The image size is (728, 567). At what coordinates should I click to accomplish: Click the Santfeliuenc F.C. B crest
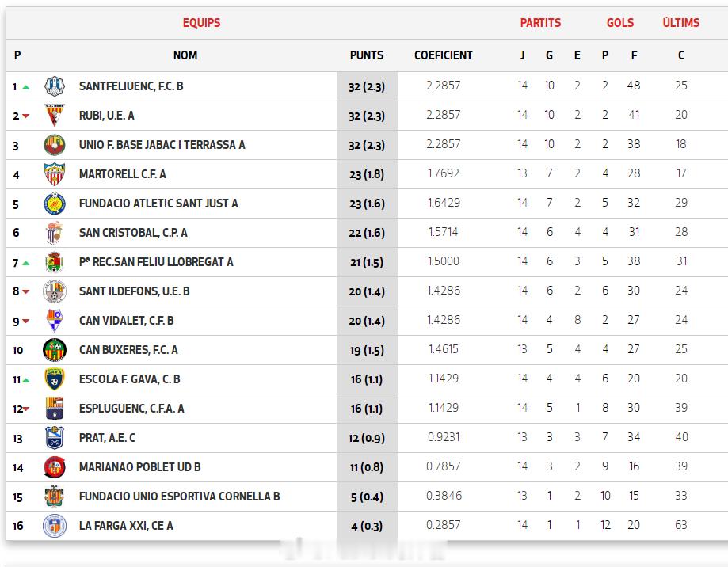[x=55, y=86]
